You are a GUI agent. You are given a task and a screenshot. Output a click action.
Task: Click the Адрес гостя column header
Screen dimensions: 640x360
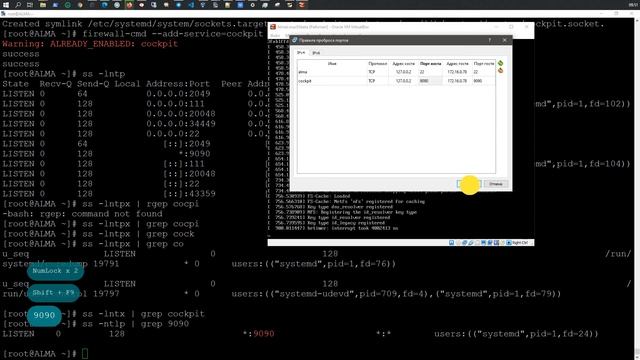point(457,64)
